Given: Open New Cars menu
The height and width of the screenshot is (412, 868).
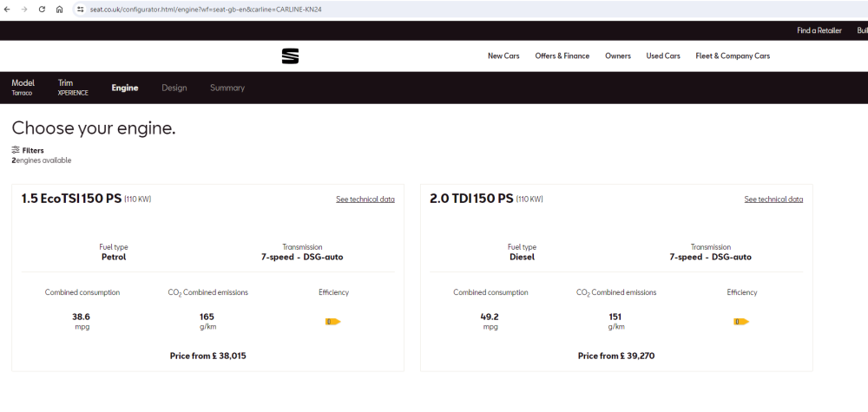Looking at the screenshot, I should [503, 56].
